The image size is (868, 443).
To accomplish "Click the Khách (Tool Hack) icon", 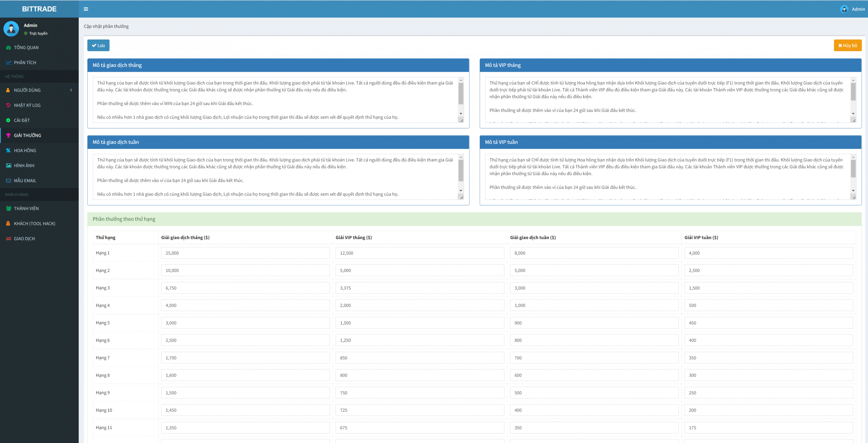I will point(8,224).
